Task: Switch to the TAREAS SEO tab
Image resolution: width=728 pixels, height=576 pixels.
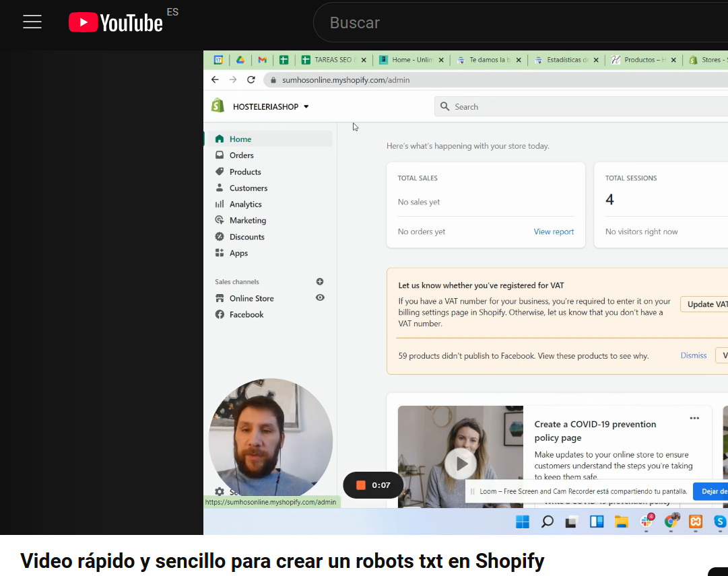Action: 333,60
